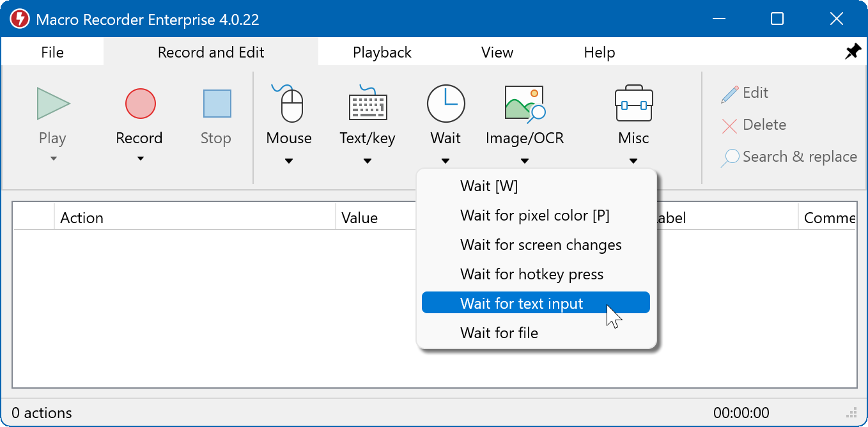Select the Text/key keyboard icon
Screen dimensions: 868x427
(368, 104)
